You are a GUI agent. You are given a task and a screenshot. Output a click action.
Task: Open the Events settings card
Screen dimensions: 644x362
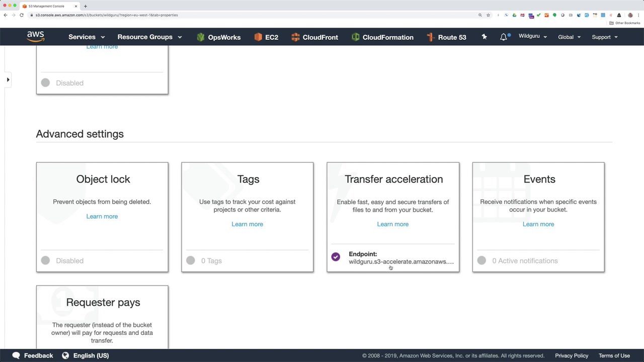click(538, 217)
